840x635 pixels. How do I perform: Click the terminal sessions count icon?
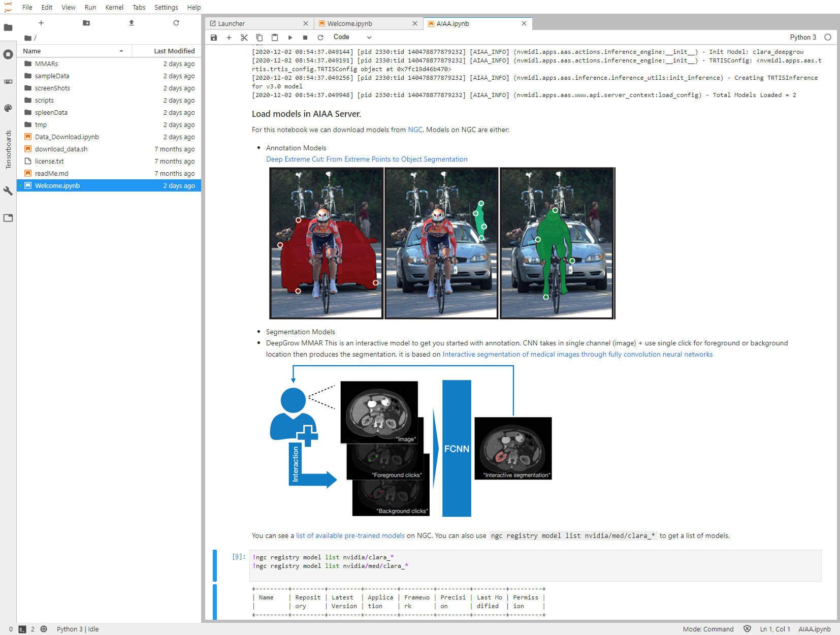pos(22,629)
